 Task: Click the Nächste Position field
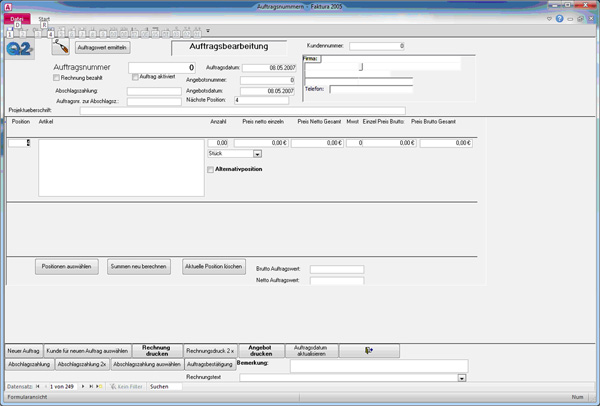262,100
